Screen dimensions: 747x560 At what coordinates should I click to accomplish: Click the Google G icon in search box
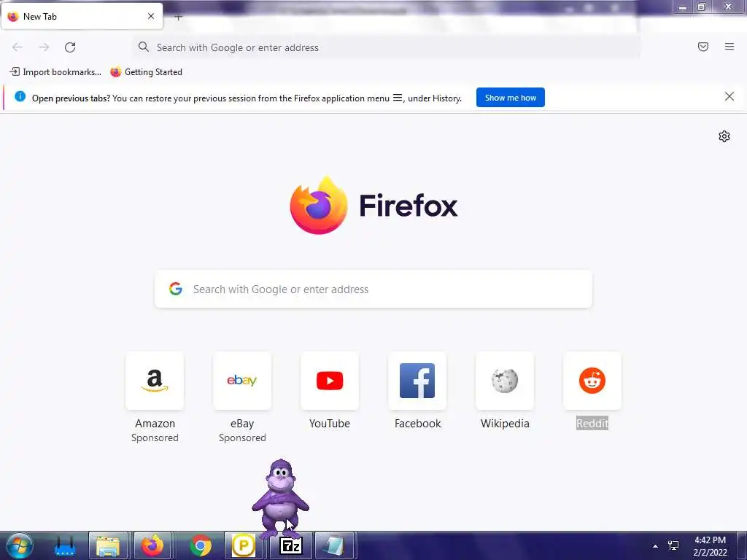coord(176,289)
